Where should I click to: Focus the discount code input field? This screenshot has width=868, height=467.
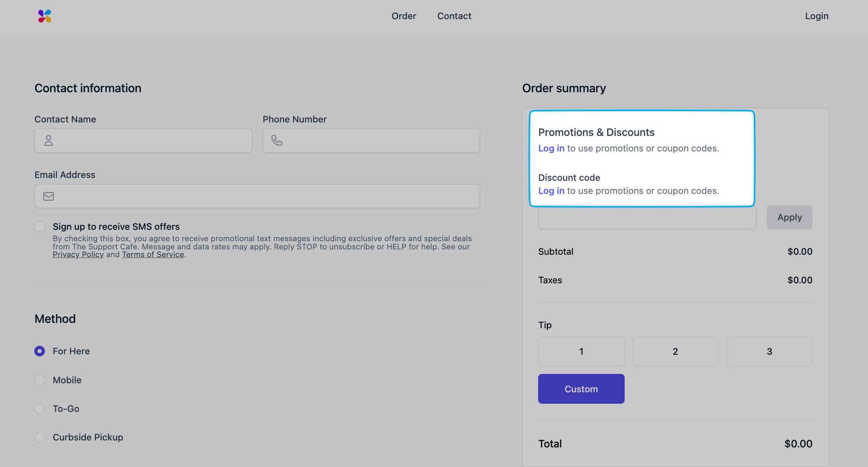coord(647,218)
